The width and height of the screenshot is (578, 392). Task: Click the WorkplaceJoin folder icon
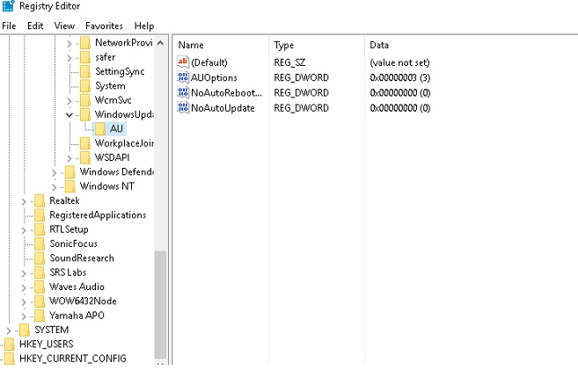pos(85,143)
